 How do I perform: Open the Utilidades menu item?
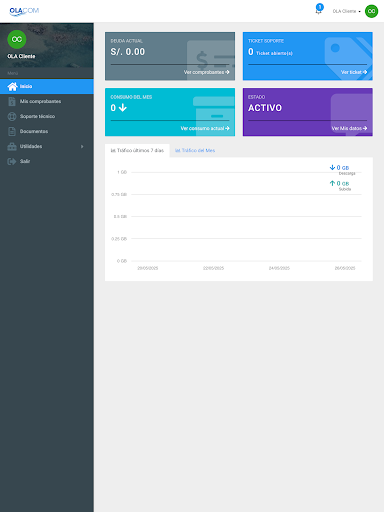(47, 146)
